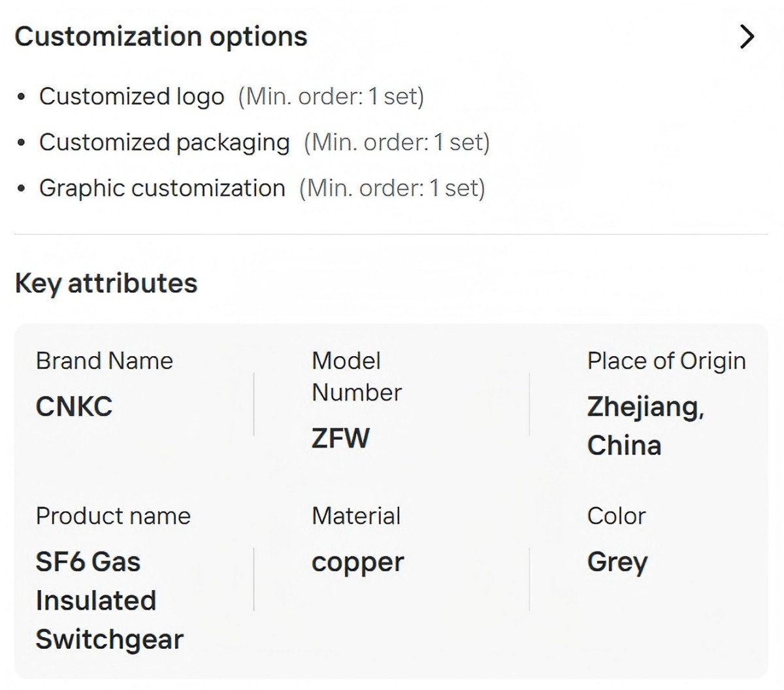Click the Model Number label
Screen dimensions: 784x690
[x=357, y=376]
